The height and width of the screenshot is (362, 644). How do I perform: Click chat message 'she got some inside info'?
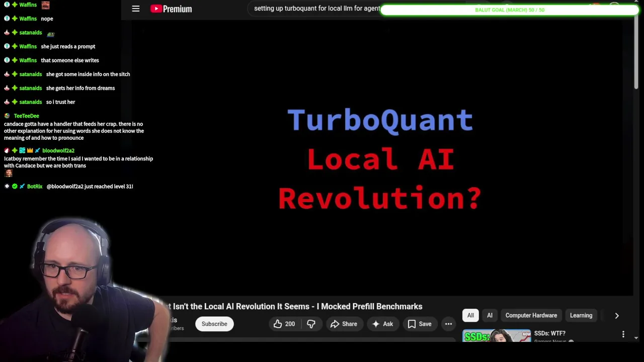coord(88,74)
